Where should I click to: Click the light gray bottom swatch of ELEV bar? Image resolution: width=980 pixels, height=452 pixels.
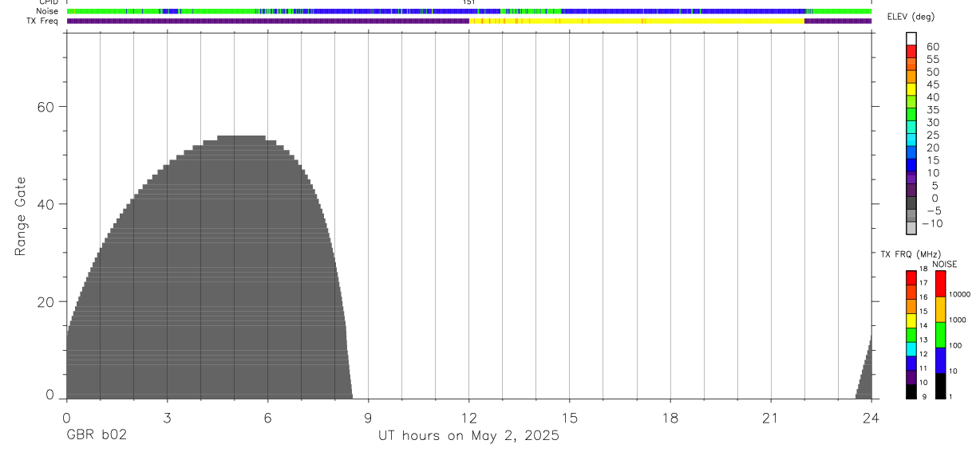[911, 228]
